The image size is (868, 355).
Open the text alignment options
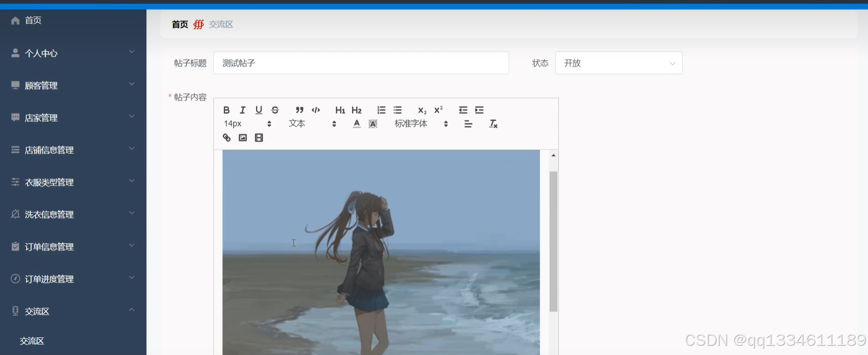(x=468, y=124)
